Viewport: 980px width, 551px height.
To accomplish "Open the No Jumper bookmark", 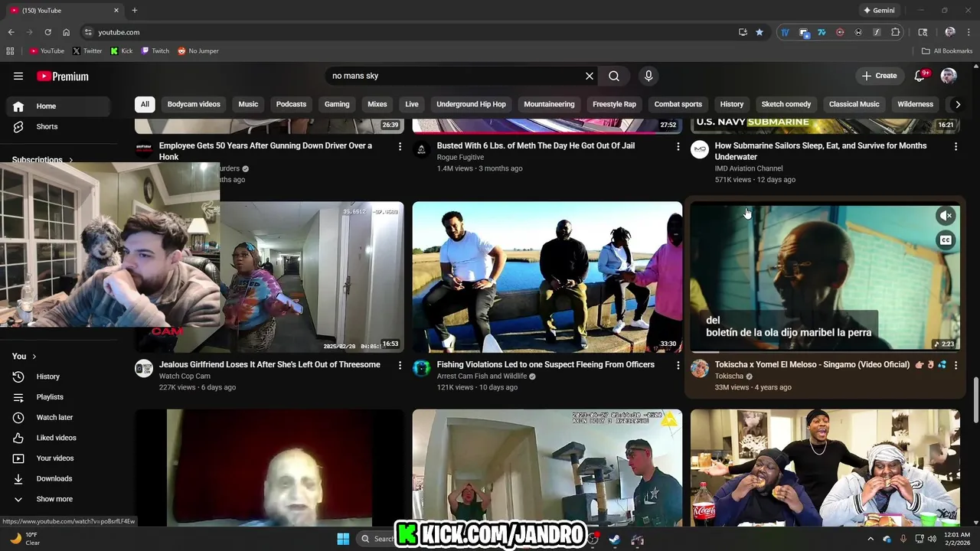I will point(198,51).
